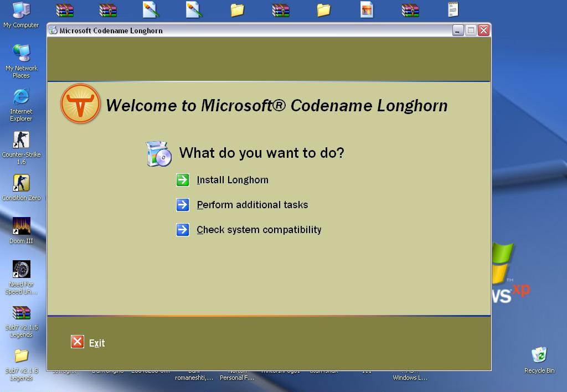
Task: Click the Norton Personal F... desktop label
Action: point(237,374)
